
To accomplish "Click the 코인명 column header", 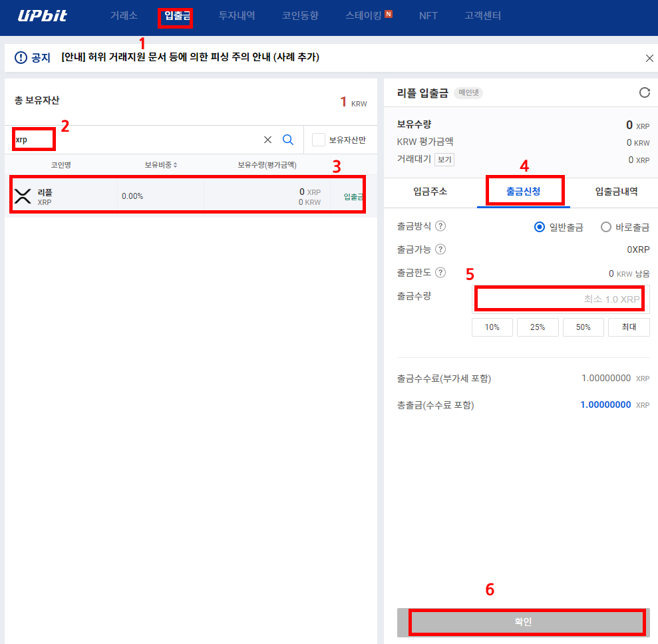I will pyautogui.click(x=61, y=165).
